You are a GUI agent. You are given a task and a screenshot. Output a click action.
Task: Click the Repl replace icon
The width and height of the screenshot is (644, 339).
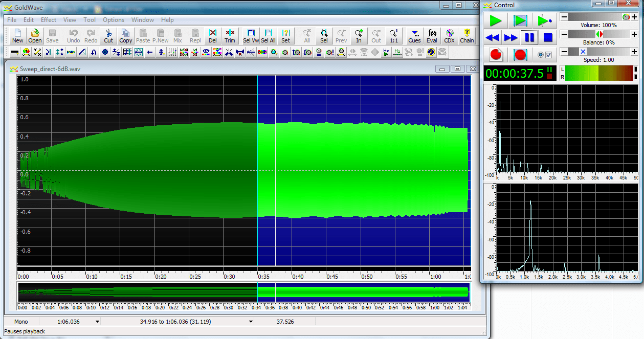pos(195,35)
